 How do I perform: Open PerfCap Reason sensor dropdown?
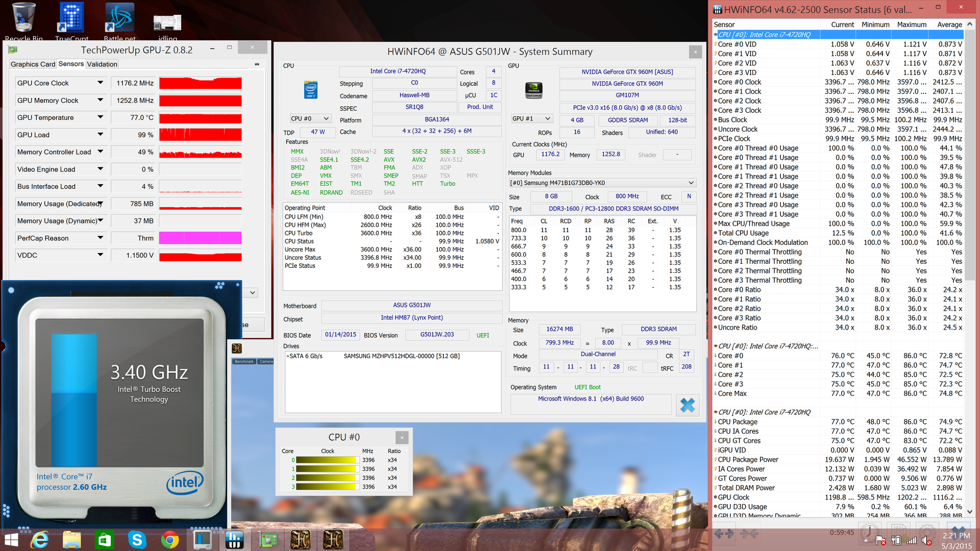coord(100,238)
